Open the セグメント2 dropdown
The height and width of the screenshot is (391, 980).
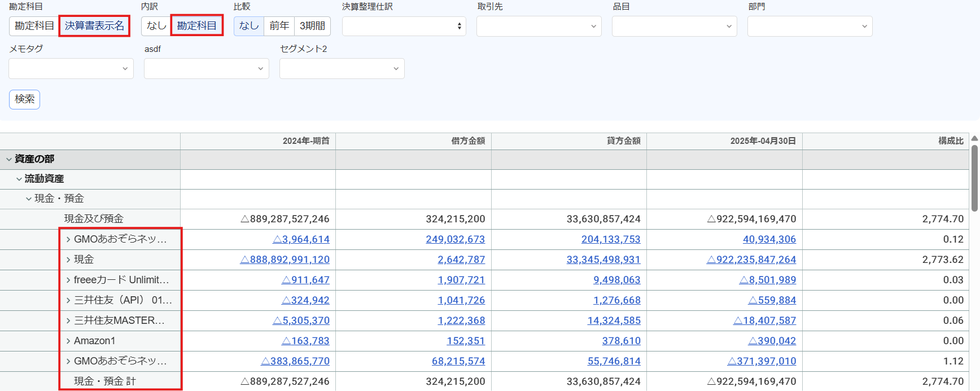pyautogui.click(x=342, y=69)
